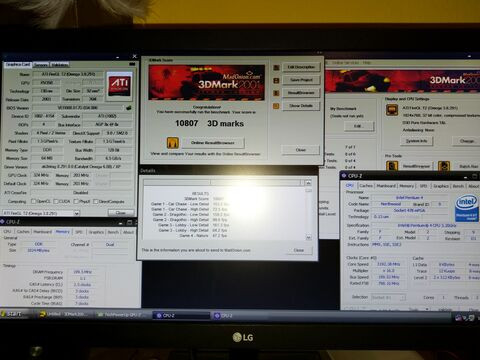Click icon beside Edit Description button

pyautogui.click(x=276, y=68)
